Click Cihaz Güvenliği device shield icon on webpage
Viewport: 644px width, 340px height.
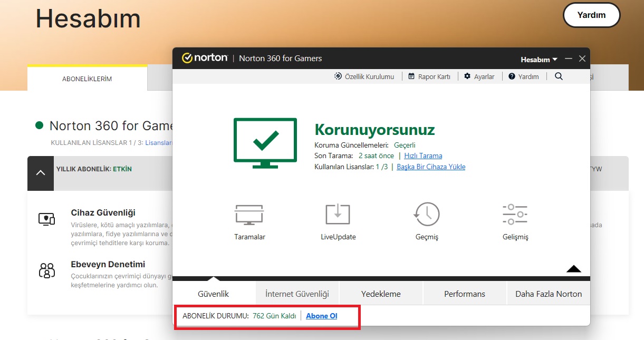coord(47,219)
